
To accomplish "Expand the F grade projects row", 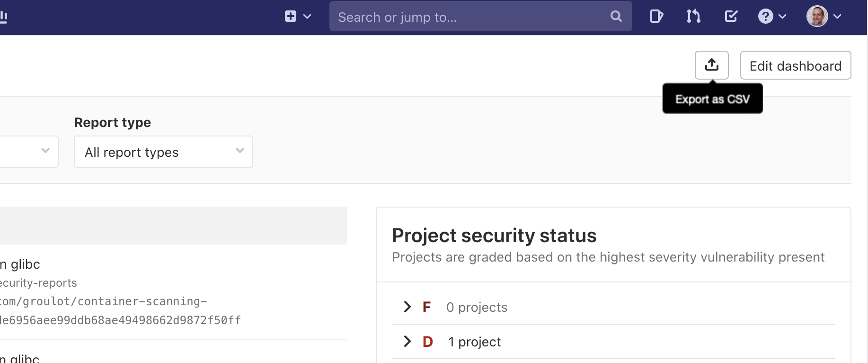I will point(407,307).
